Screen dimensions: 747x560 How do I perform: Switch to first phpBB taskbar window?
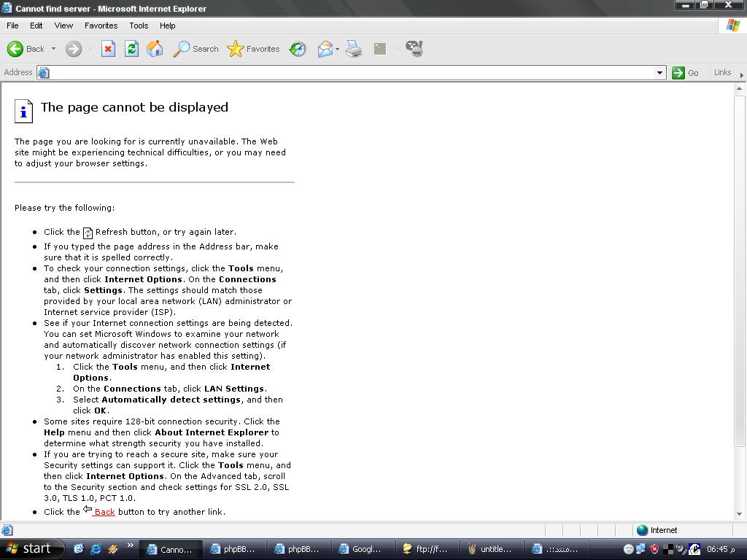[234, 549]
